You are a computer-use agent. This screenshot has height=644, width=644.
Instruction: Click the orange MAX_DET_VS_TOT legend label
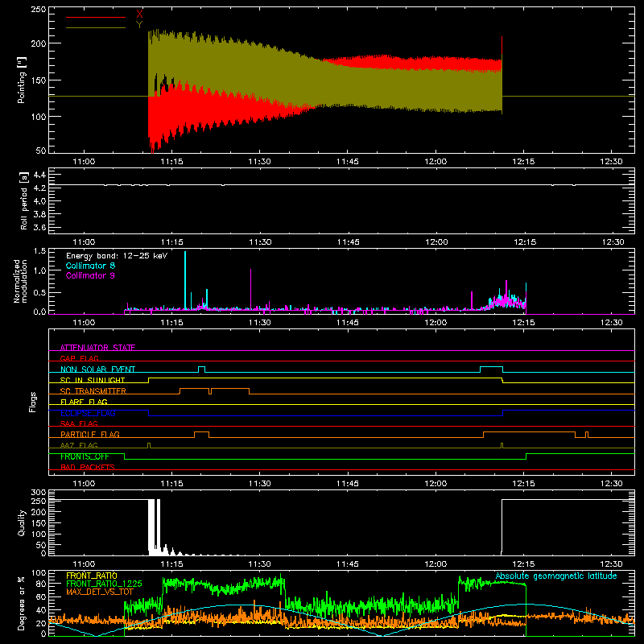(x=100, y=592)
